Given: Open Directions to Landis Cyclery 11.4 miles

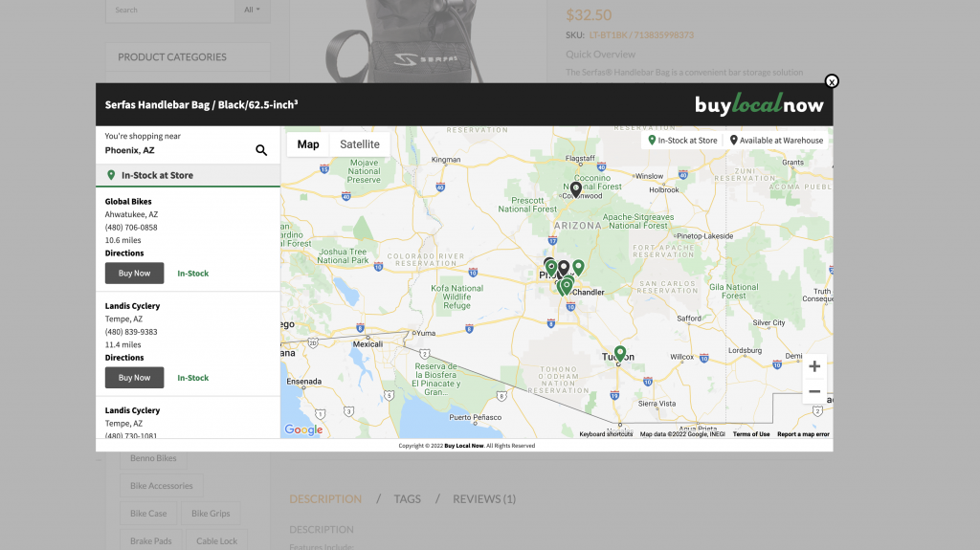Looking at the screenshot, I should point(124,358).
